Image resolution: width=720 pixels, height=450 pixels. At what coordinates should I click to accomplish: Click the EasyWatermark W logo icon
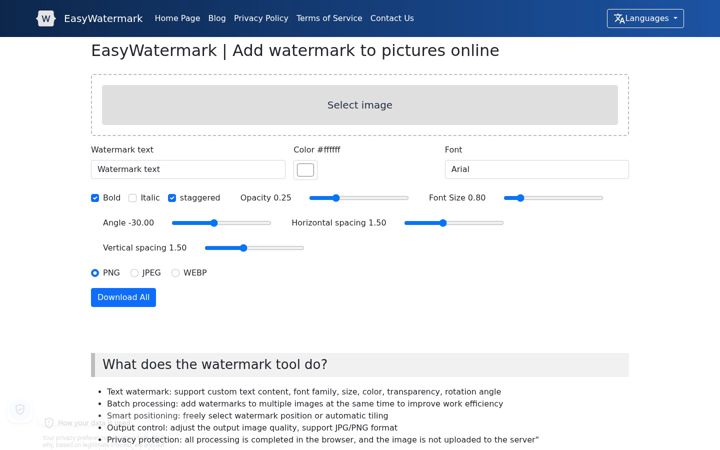click(x=45, y=18)
